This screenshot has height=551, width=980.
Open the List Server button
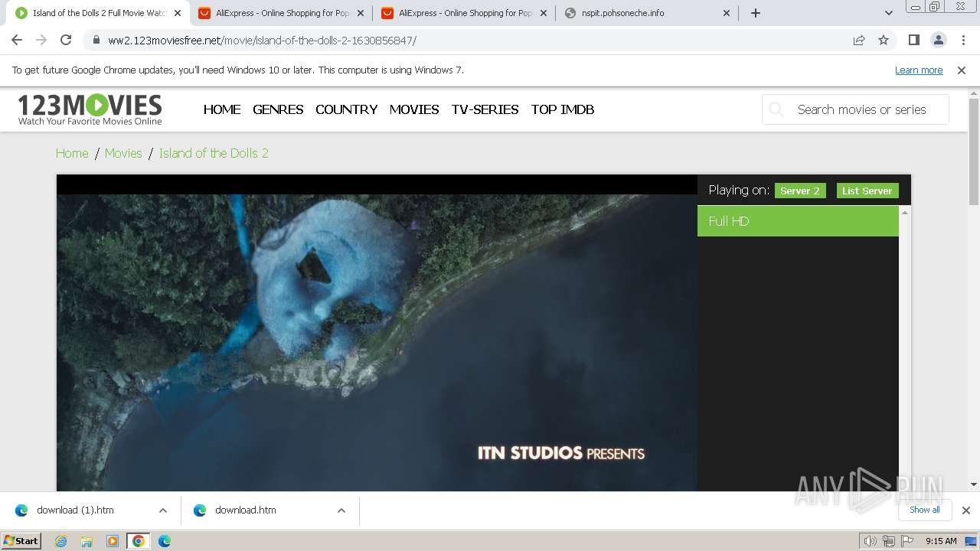(x=867, y=191)
